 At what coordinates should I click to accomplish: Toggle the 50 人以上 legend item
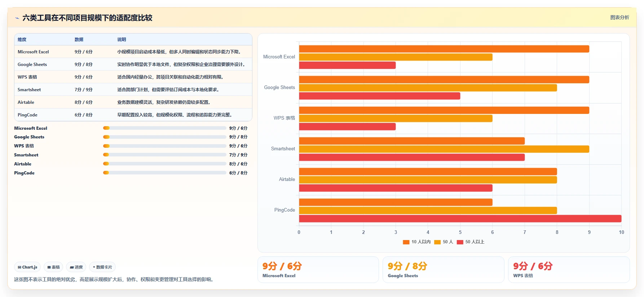(x=471, y=242)
